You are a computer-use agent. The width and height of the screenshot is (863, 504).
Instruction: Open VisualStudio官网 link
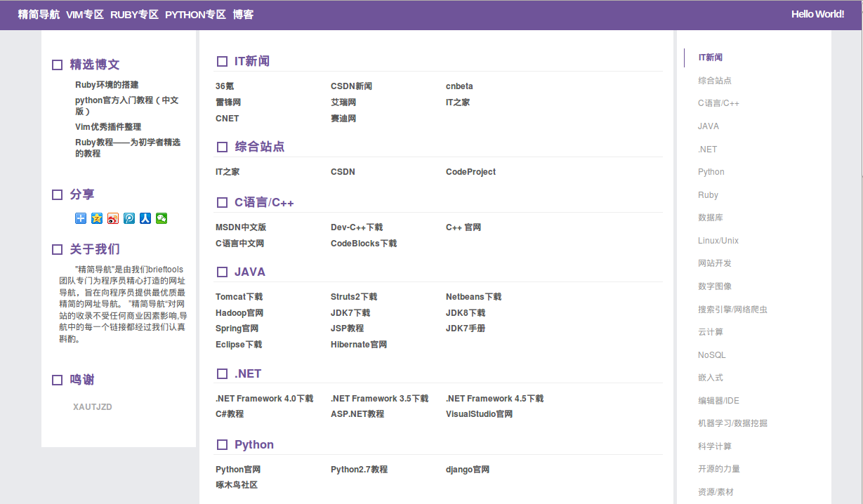480,414
